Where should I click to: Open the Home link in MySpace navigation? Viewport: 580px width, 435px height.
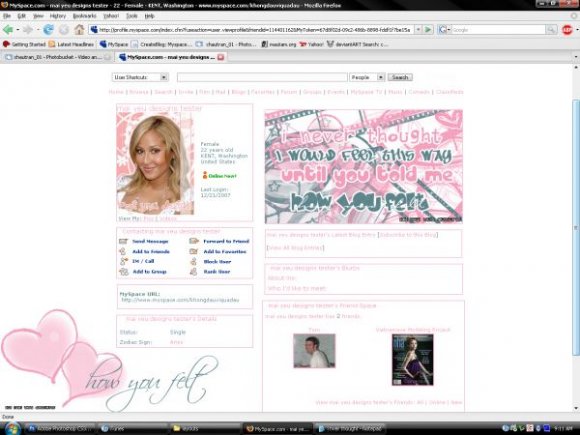click(x=116, y=92)
